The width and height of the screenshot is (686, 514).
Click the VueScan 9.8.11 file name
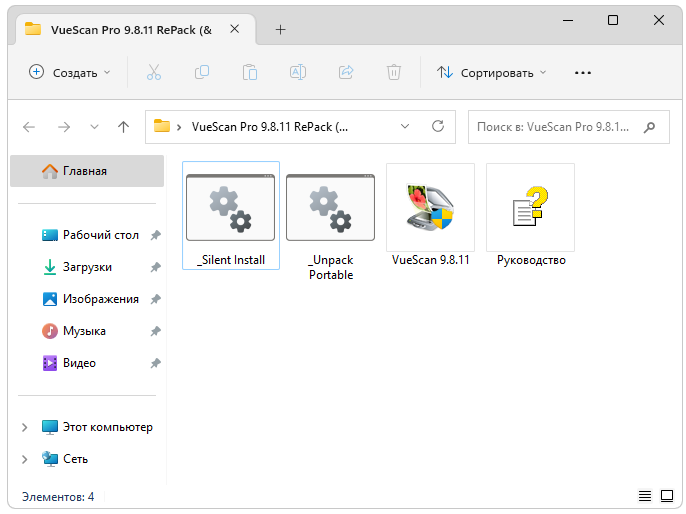tap(430, 260)
